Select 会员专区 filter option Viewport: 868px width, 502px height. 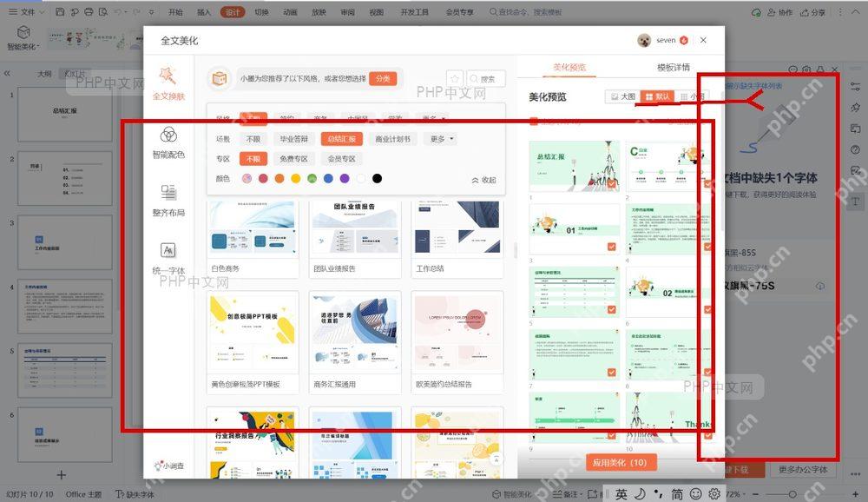pyautogui.click(x=341, y=158)
